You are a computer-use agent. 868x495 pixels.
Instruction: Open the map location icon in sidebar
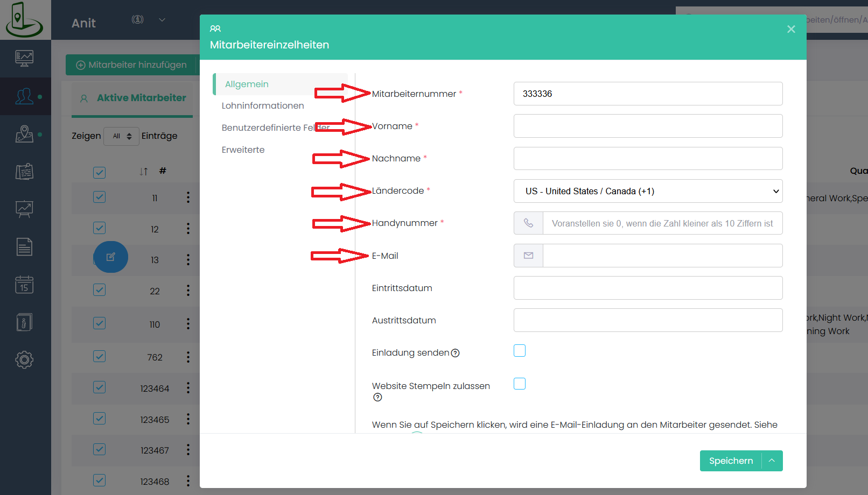tap(24, 134)
